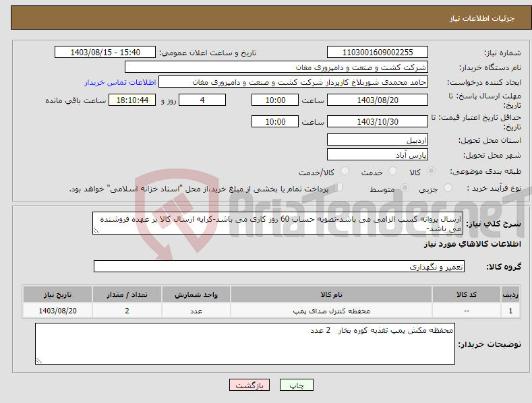Click the announcement date field 1403/08/15 - 15:40
The image size is (532, 403).
click(x=105, y=53)
